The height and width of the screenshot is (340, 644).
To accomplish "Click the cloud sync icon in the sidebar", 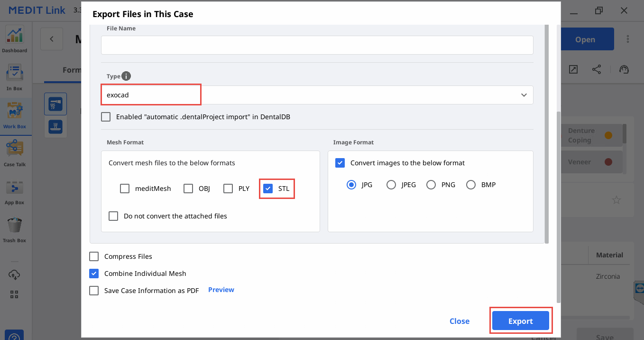I will point(14,274).
